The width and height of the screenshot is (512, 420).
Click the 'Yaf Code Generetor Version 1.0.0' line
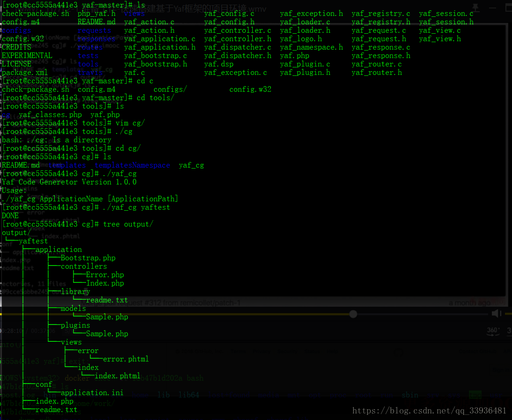click(69, 182)
